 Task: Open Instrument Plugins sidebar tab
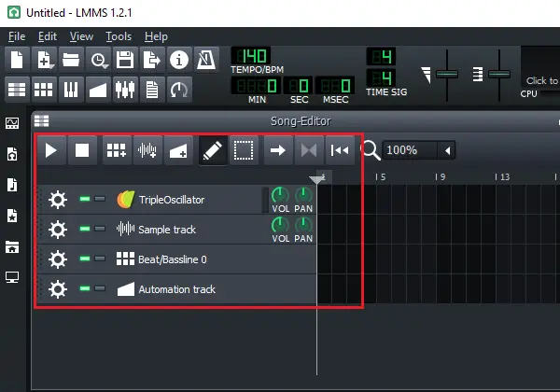12,123
